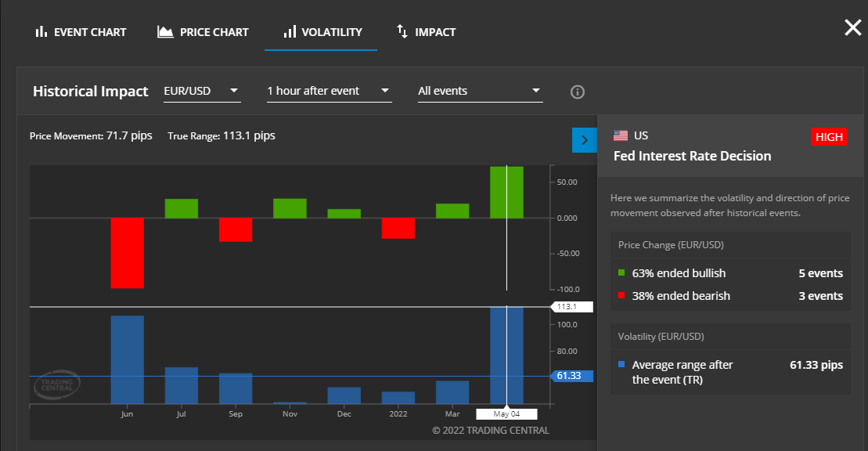
Task: Click the '3 events' count
Action: pos(820,296)
